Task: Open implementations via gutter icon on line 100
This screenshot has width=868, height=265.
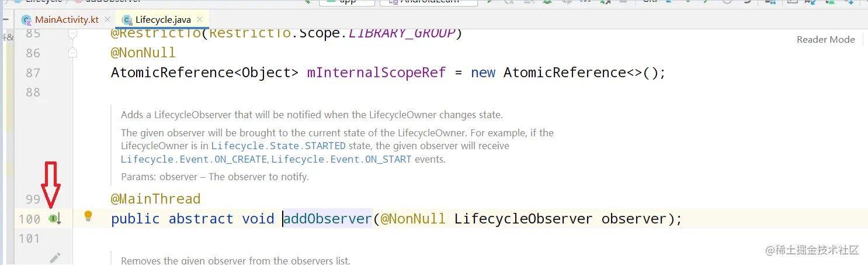Action: 54,219
